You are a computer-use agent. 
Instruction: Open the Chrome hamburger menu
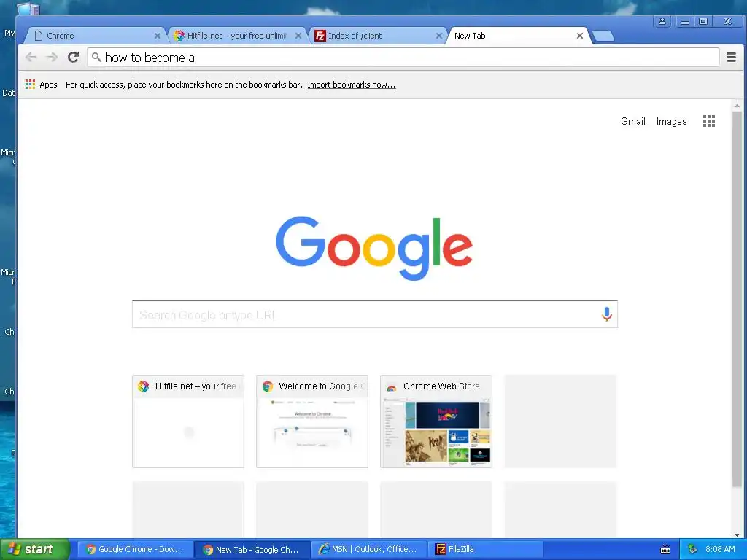731,58
